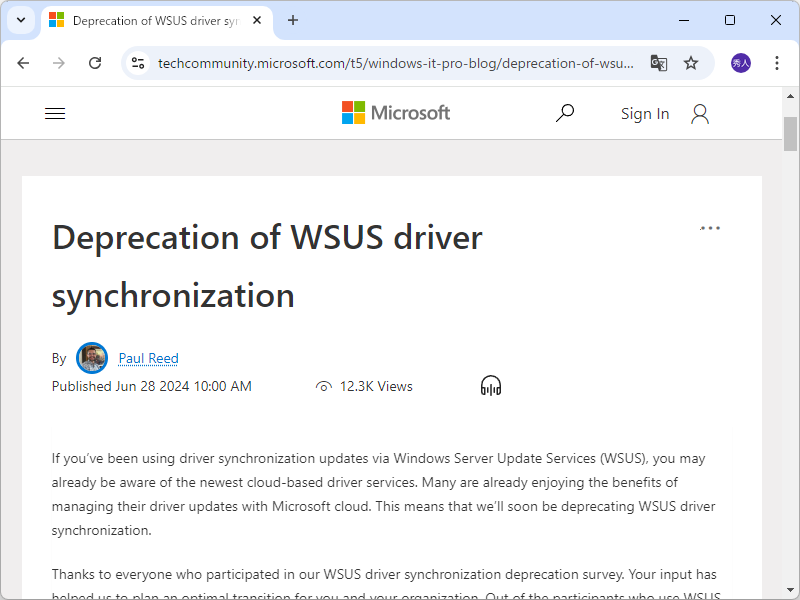Open Chrome's three-dot settings menu

(777, 62)
